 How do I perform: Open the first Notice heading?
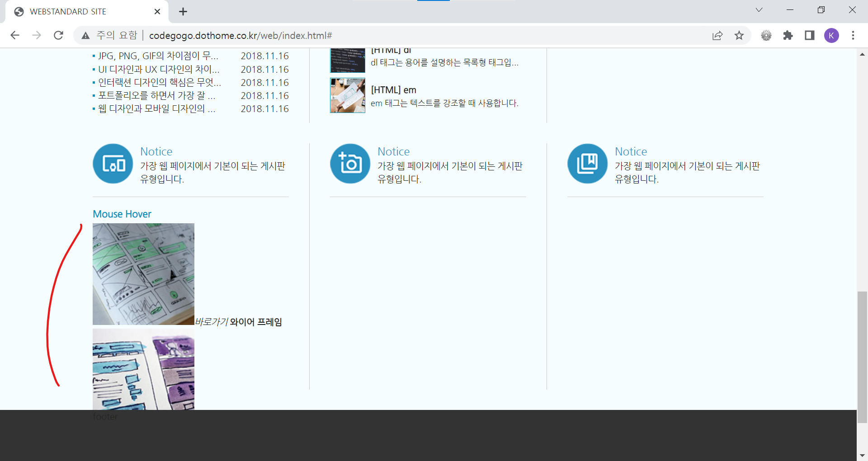click(156, 151)
